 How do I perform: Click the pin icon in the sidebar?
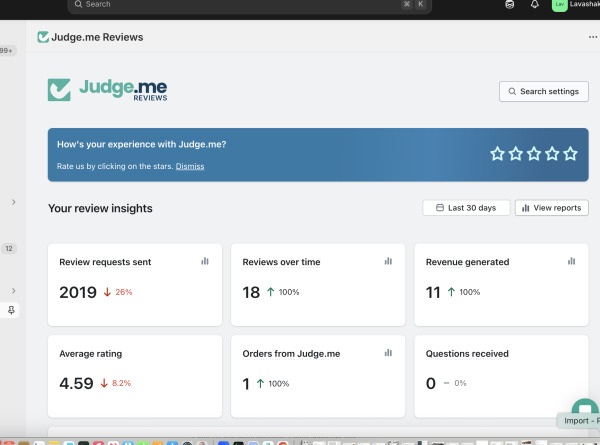[11, 310]
